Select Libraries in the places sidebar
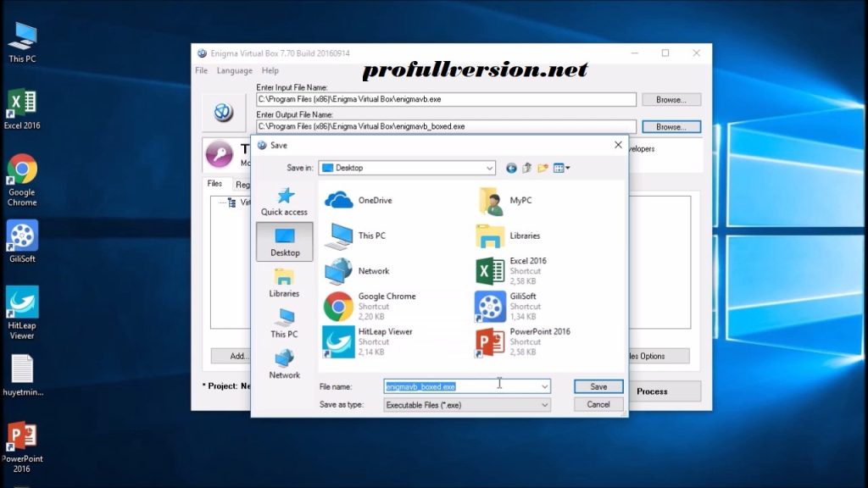Viewport: 868px width, 488px height. 284,283
